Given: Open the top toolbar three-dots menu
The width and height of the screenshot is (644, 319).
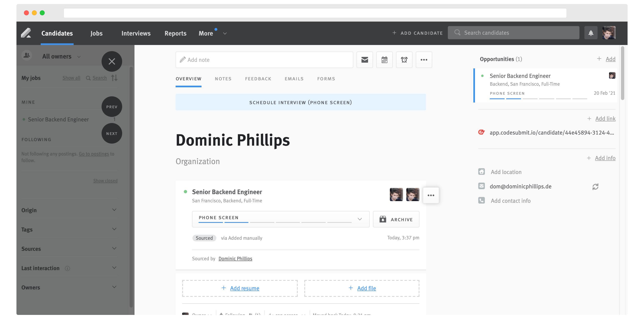Looking at the screenshot, I should point(424,60).
